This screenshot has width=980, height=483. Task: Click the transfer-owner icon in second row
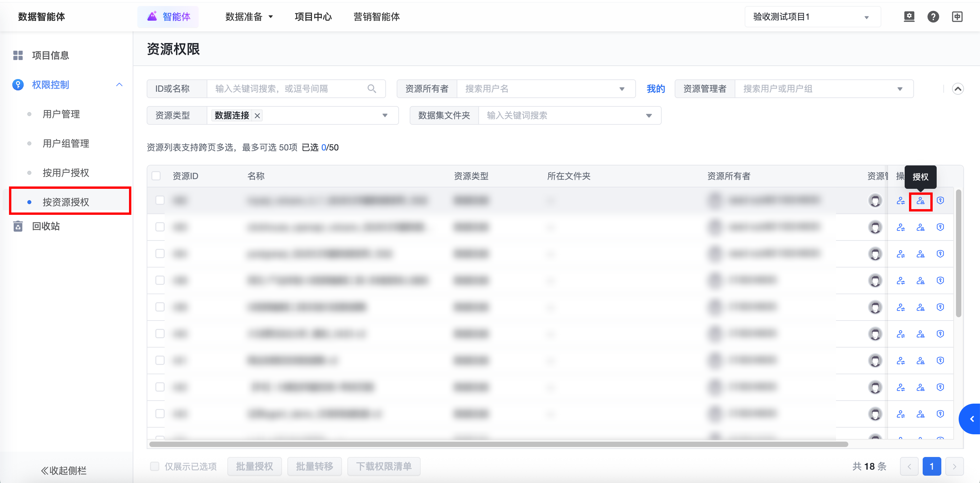click(900, 227)
